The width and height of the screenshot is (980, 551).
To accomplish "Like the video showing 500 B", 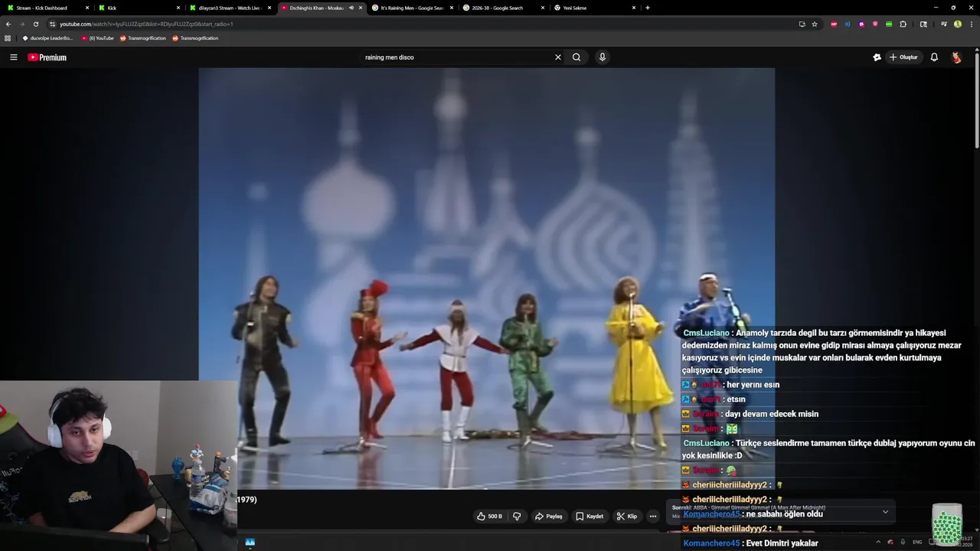I will [x=489, y=517].
